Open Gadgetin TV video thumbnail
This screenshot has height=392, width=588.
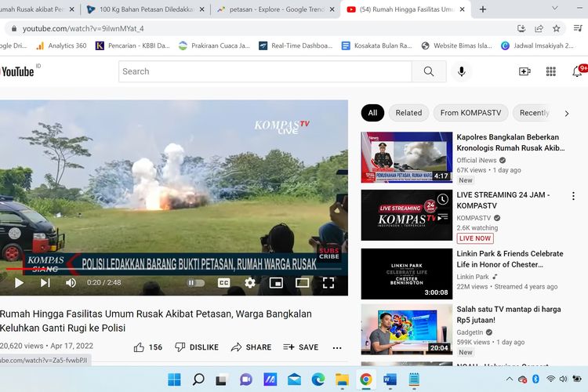[406, 329]
